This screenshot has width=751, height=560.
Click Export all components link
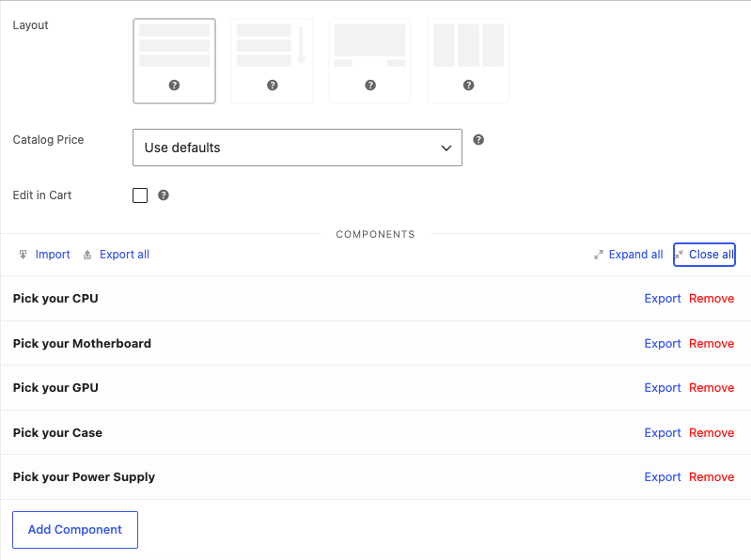[124, 255]
